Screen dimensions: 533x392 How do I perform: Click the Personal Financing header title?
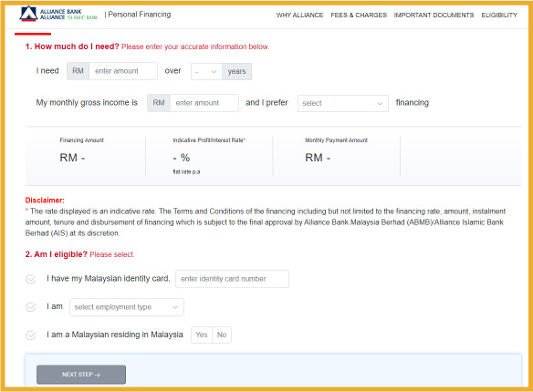click(140, 15)
